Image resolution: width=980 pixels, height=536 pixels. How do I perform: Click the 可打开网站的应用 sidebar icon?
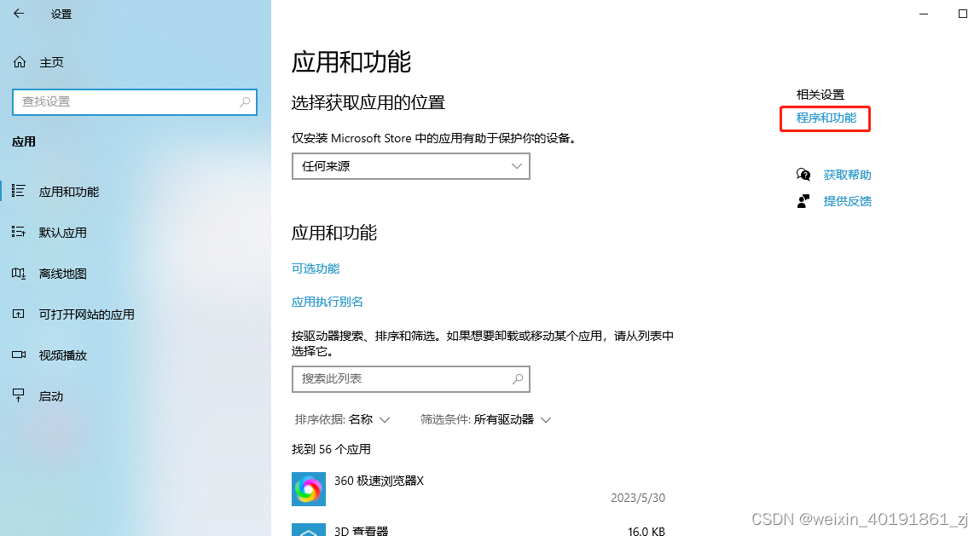coord(19,314)
